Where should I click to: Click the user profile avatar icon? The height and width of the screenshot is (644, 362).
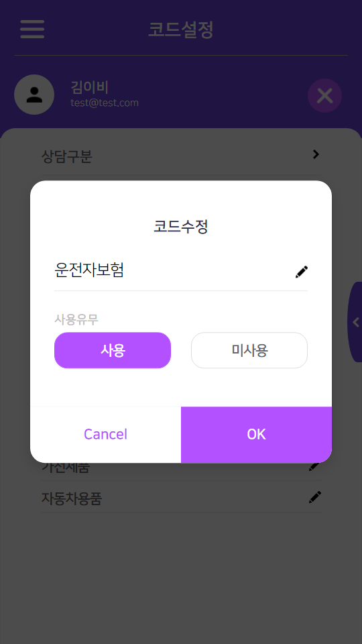(34, 95)
